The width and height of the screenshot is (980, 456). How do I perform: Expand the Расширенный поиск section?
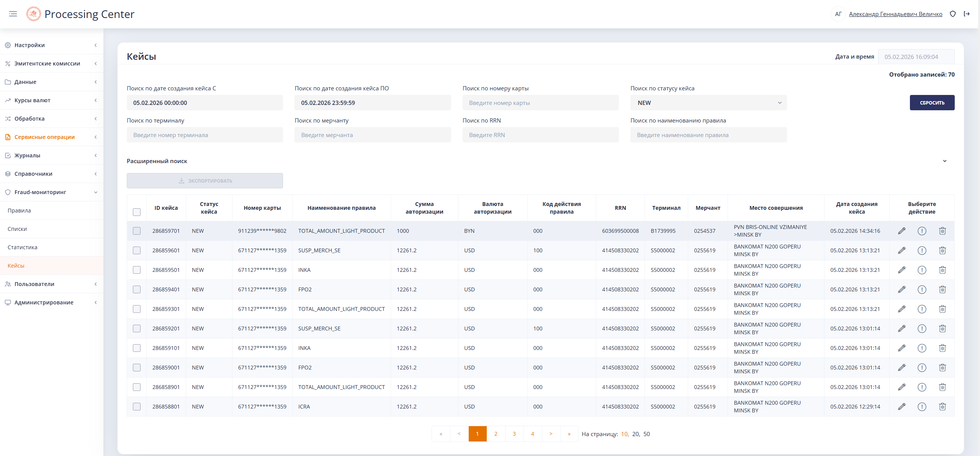point(944,161)
